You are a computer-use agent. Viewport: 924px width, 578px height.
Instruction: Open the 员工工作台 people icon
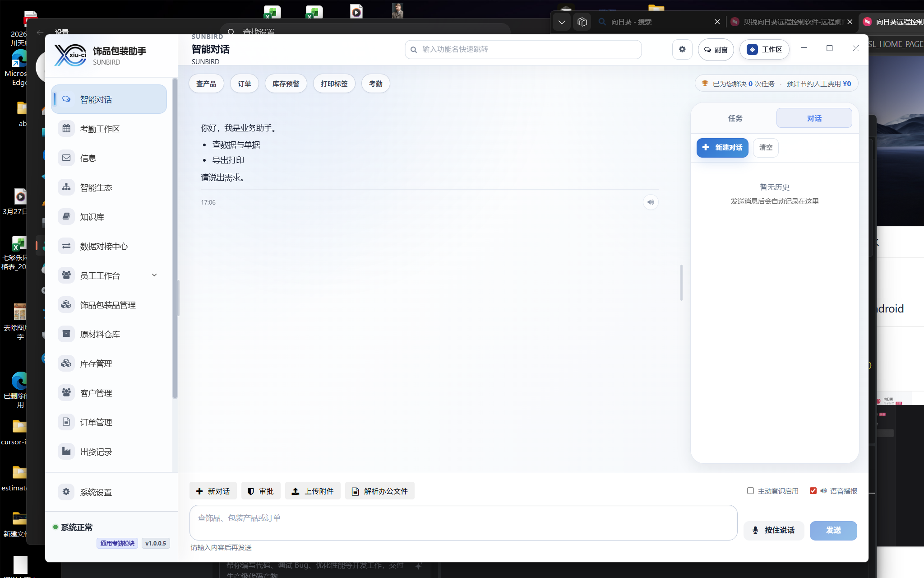click(x=66, y=275)
